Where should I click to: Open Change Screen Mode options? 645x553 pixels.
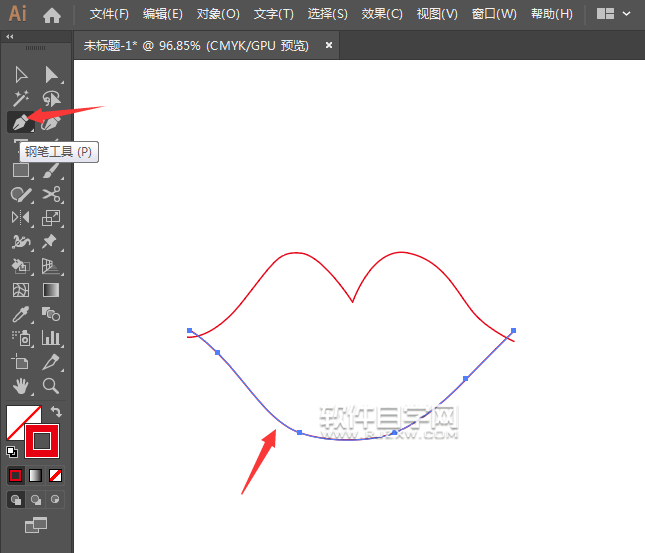pos(36,524)
